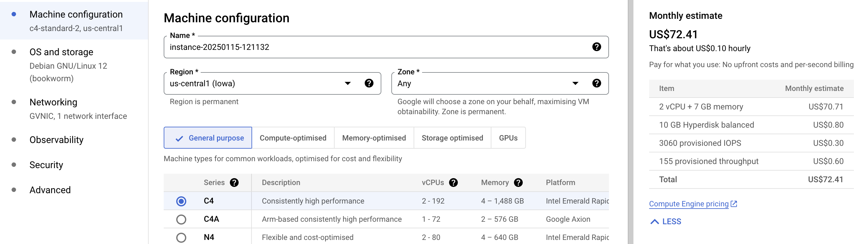Click 'GVNIC, 1 network interface' subtitle
Screen dimensions: 868x244
pyautogui.click(x=78, y=116)
